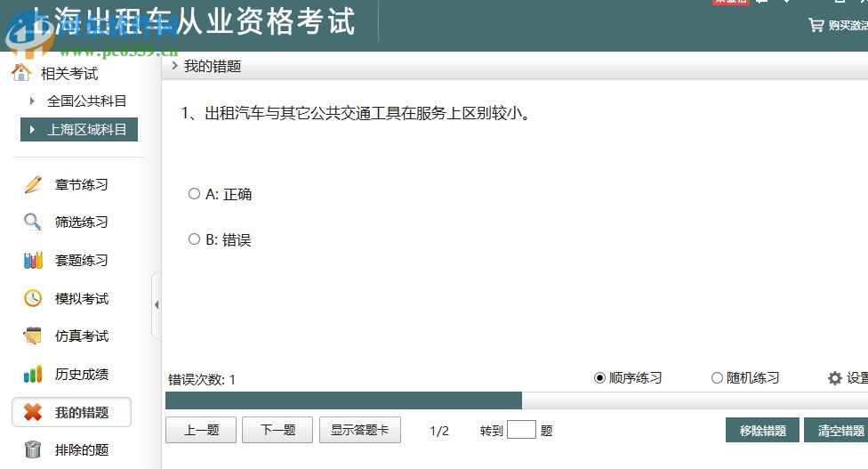Select 上海区域科目 subject

click(79, 130)
